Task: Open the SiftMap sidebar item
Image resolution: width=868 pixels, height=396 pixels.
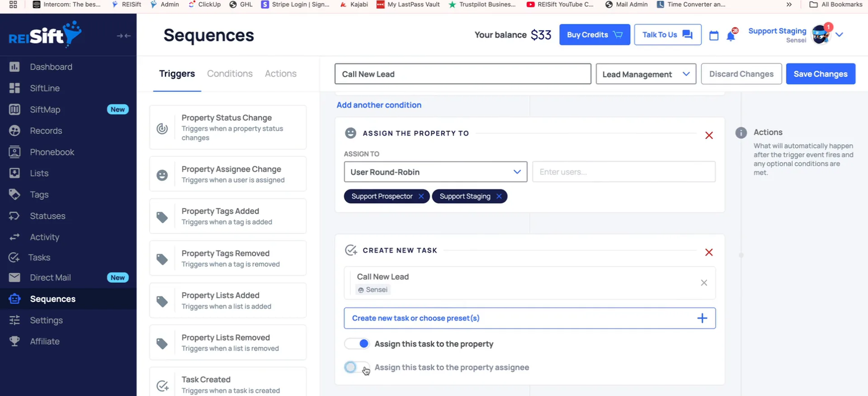Action: 45,109
